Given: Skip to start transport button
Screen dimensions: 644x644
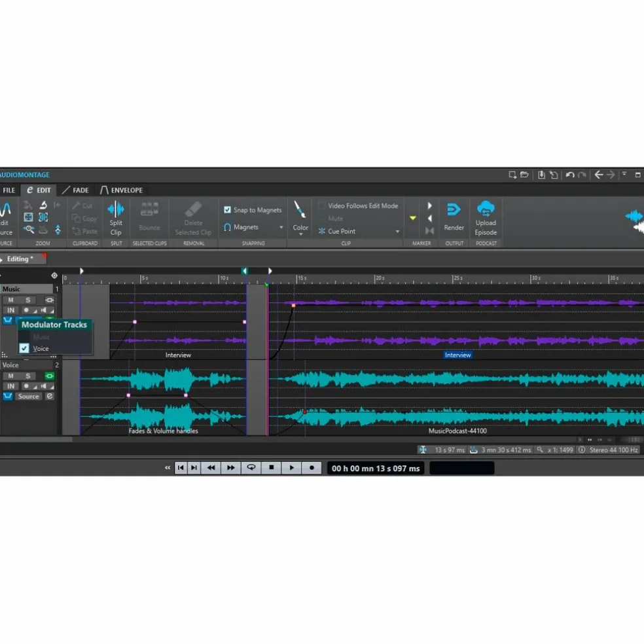Looking at the screenshot, I should (181, 468).
